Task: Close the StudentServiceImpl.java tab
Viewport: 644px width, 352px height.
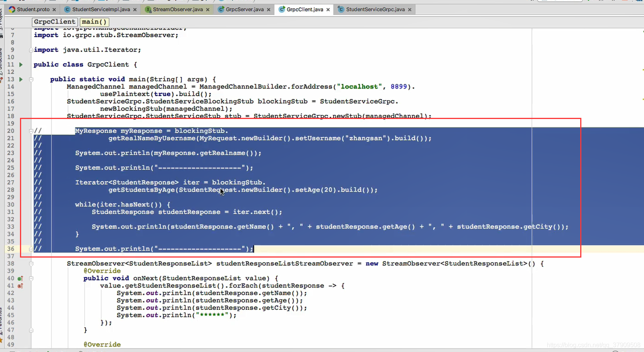Action: (x=135, y=10)
